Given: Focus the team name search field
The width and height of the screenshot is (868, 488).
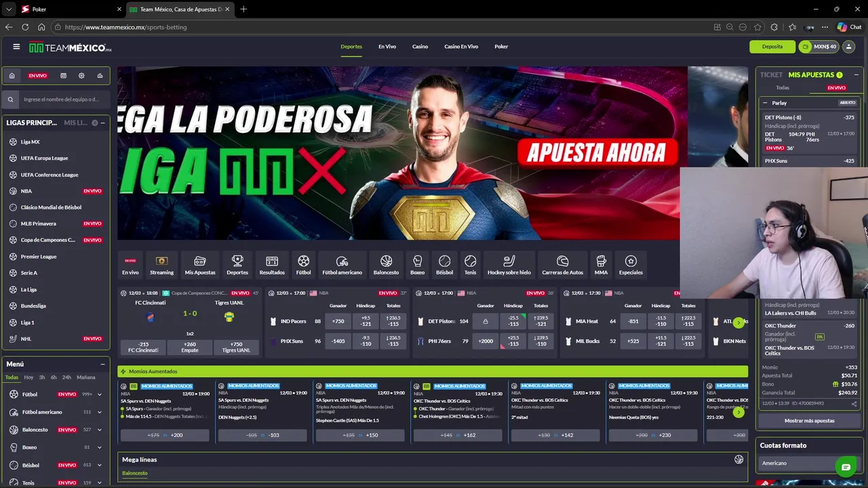Looking at the screenshot, I should 64,99.
